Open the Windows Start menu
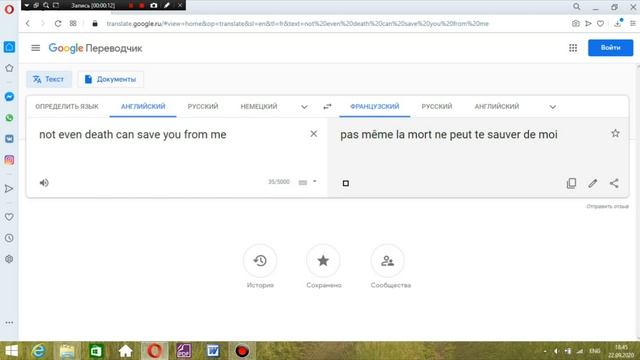The width and height of the screenshot is (640, 360). [11, 351]
